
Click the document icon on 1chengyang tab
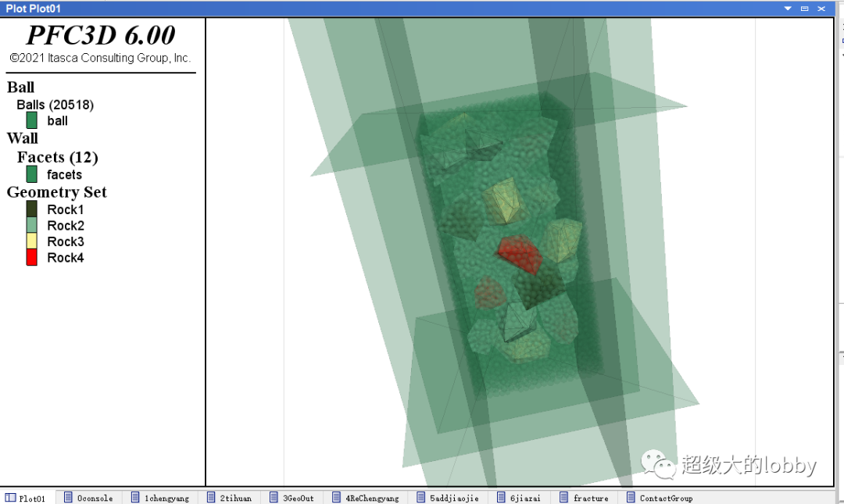[x=136, y=497]
